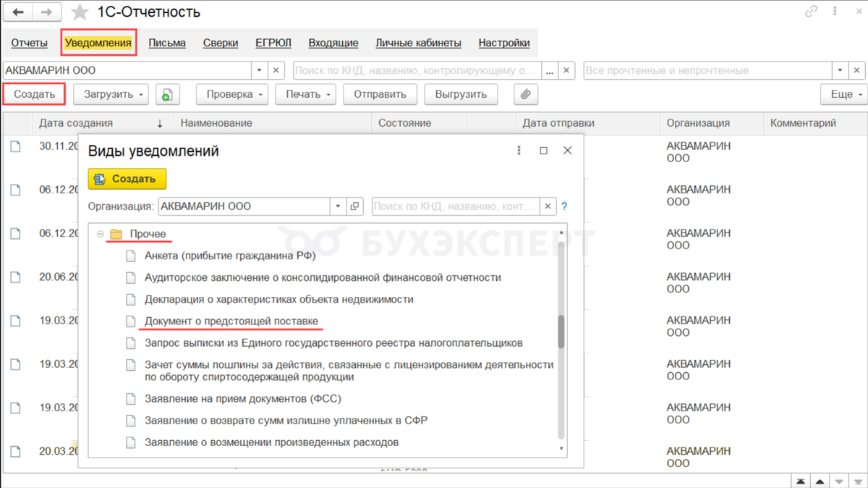Click the dialog list vertical scrollbar thumb
Image resolution: width=868 pixels, height=488 pixels.
point(561,332)
